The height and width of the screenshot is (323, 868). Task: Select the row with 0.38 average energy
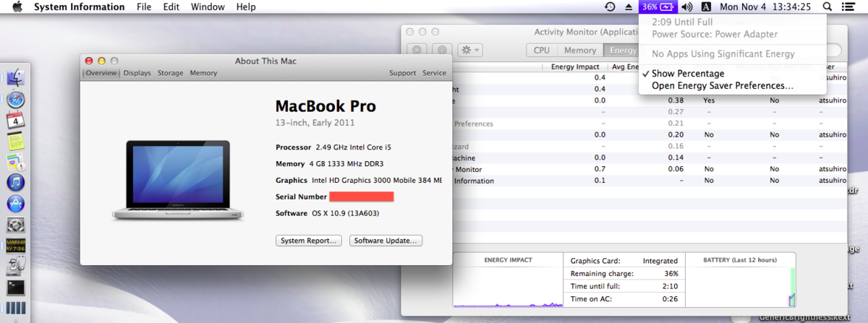click(650, 100)
